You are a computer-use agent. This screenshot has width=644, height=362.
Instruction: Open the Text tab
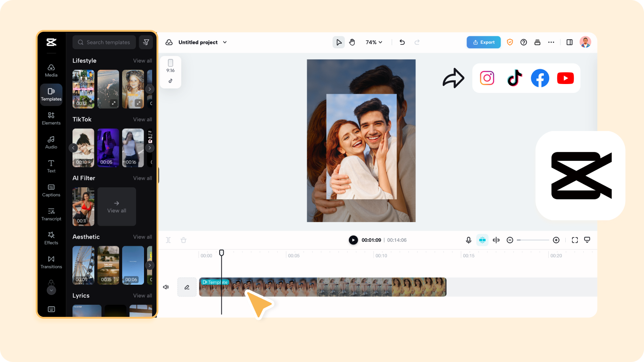tap(51, 166)
